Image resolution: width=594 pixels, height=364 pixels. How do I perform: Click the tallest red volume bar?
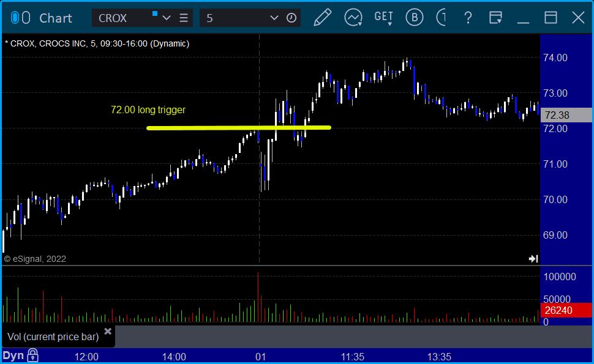tap(258, 297)
